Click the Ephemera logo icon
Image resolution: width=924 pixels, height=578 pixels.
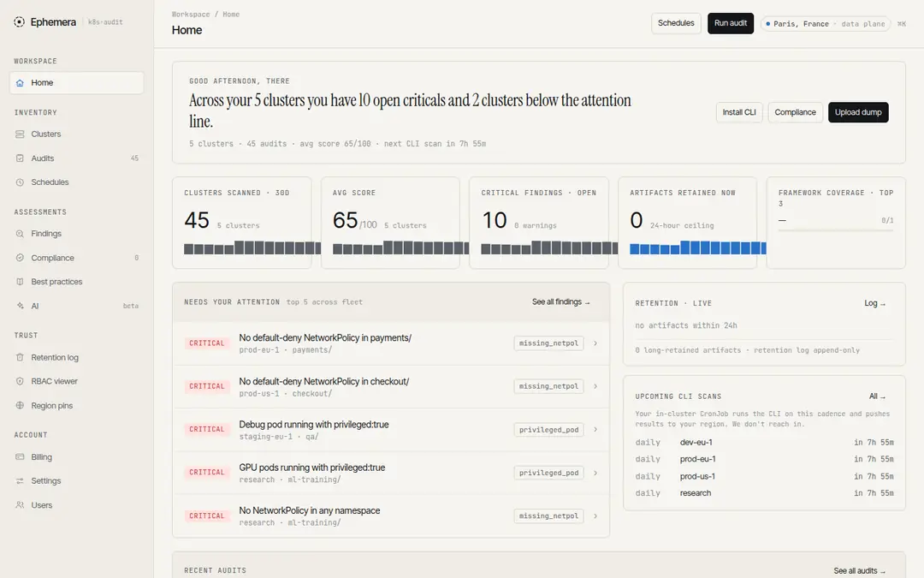[x=20, y=21]
